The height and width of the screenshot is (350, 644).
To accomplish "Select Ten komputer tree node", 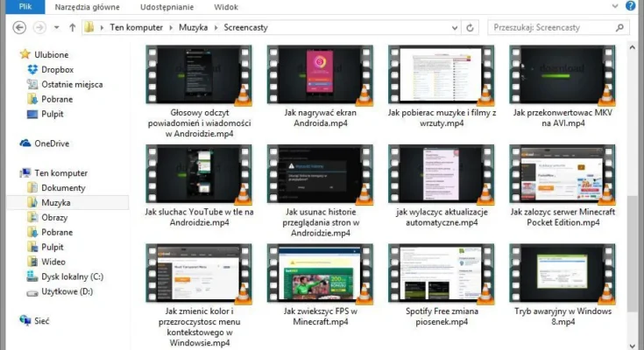I will [x=60, y=173].
